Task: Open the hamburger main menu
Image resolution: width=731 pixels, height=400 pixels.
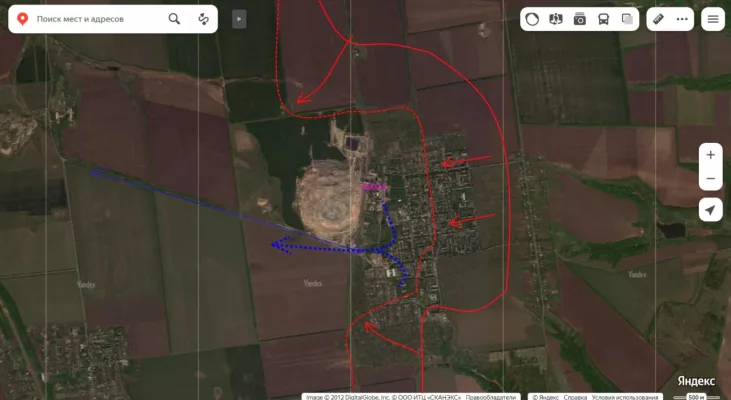Action: (713, 19)
